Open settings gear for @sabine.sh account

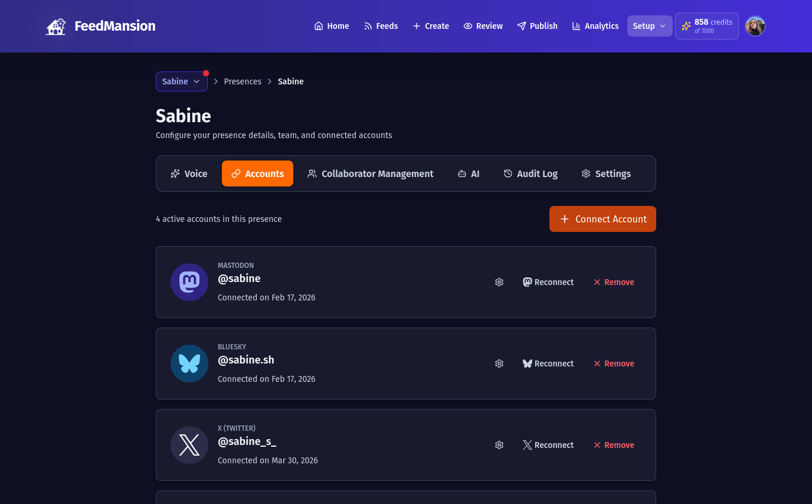(x=499, y=364)
